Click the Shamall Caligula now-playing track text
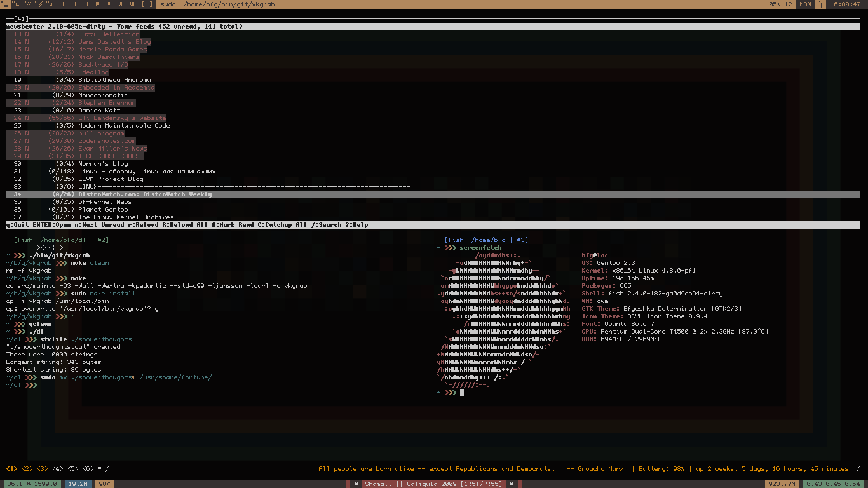Image resolution: width=868 pixels, height=488 pixels. [x=433, y=484]
